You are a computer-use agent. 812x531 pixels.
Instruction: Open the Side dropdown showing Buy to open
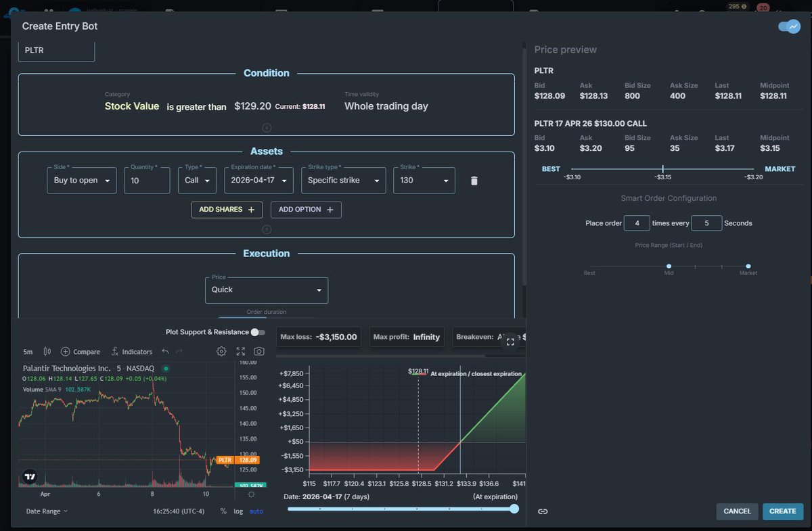click(81, 180)
